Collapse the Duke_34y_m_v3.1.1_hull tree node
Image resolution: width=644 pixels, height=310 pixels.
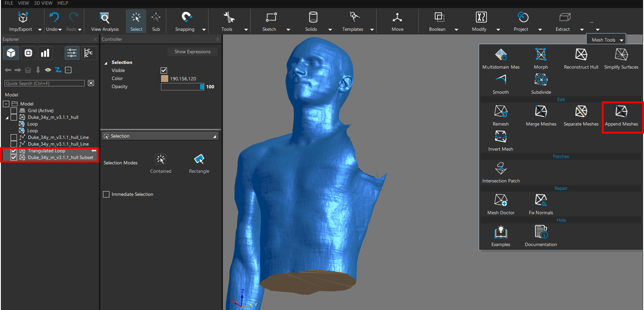click(7, 118)
